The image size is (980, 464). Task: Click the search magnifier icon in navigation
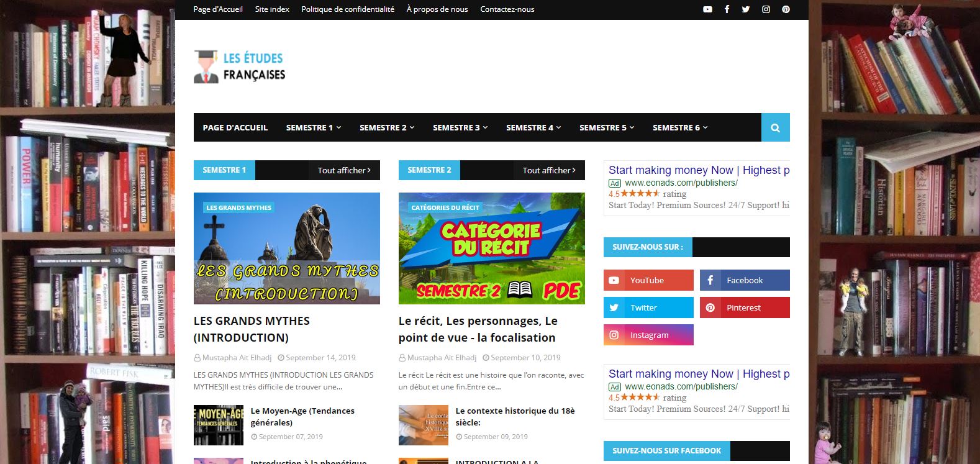click(776, 127)
